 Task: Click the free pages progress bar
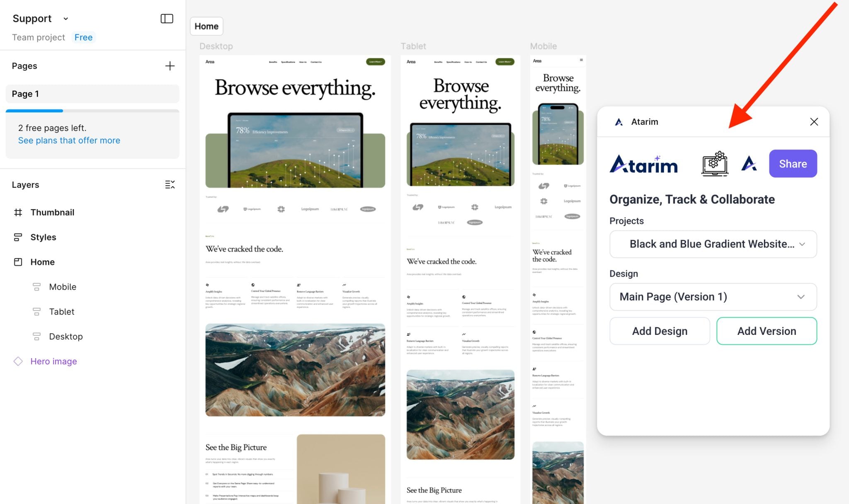coord(92,111)
